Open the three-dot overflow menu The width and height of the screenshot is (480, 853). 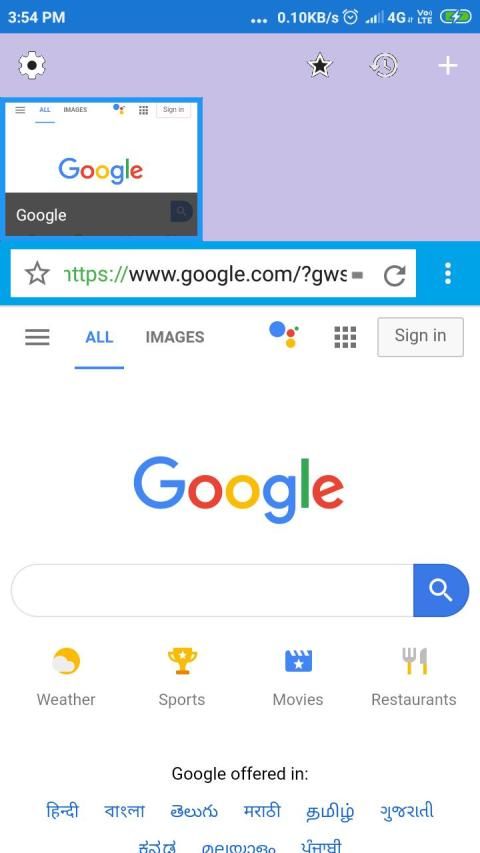[x=447, y=273]
